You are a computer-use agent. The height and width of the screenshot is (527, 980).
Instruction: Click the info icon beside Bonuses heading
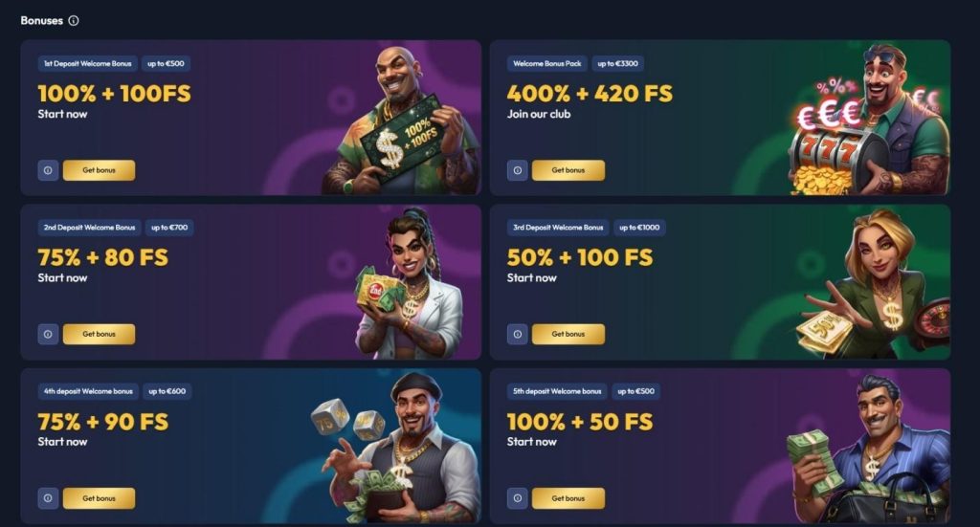tap(74, 21)
